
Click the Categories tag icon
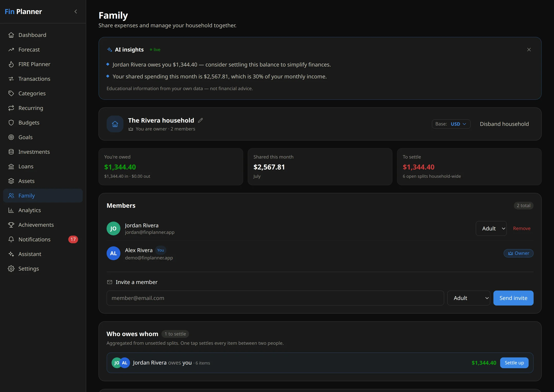[x=11, y=93]
